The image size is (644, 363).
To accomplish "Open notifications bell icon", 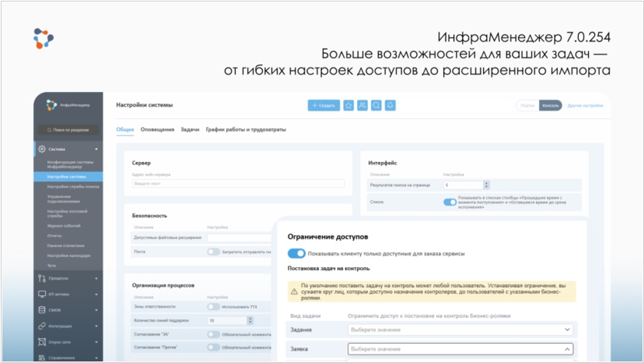I will pyautogui.click(x=390, y=106).
